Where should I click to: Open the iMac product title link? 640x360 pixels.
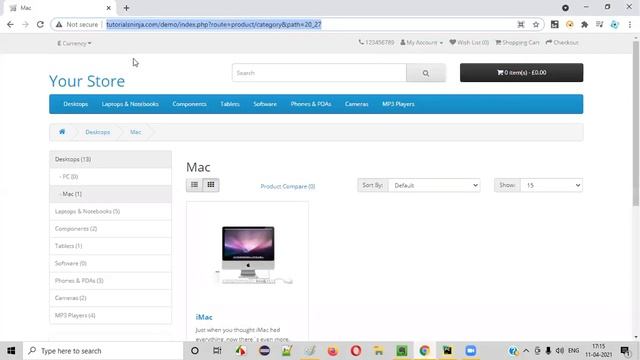tap(204, 317)
